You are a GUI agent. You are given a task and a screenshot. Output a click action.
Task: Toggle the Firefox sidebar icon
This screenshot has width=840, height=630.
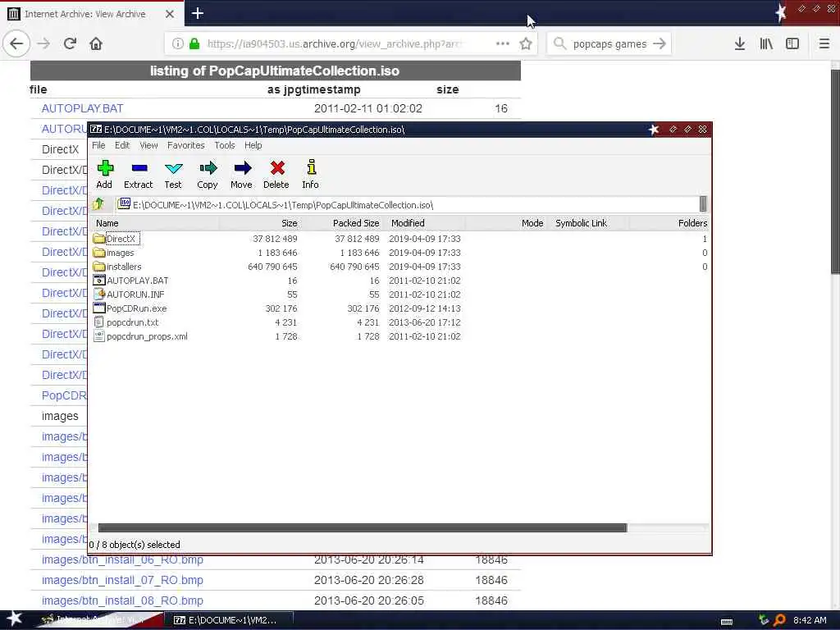[x=792, y=44]
